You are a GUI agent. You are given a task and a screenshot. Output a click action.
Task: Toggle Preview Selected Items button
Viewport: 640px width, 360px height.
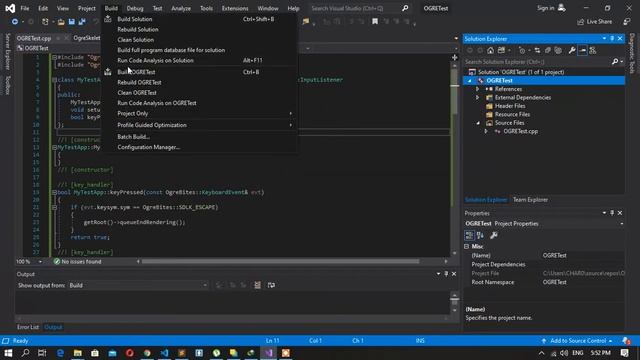[x=582, y=50]
